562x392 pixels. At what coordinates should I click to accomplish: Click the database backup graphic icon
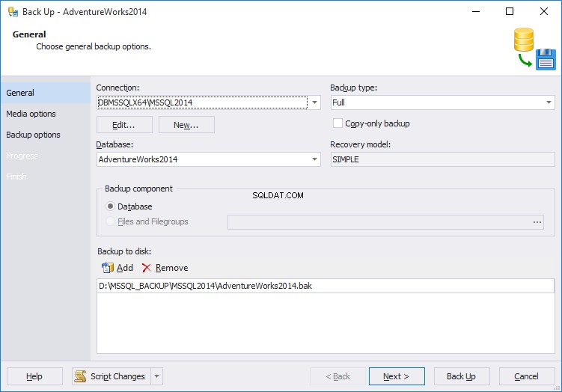[535, 49]
